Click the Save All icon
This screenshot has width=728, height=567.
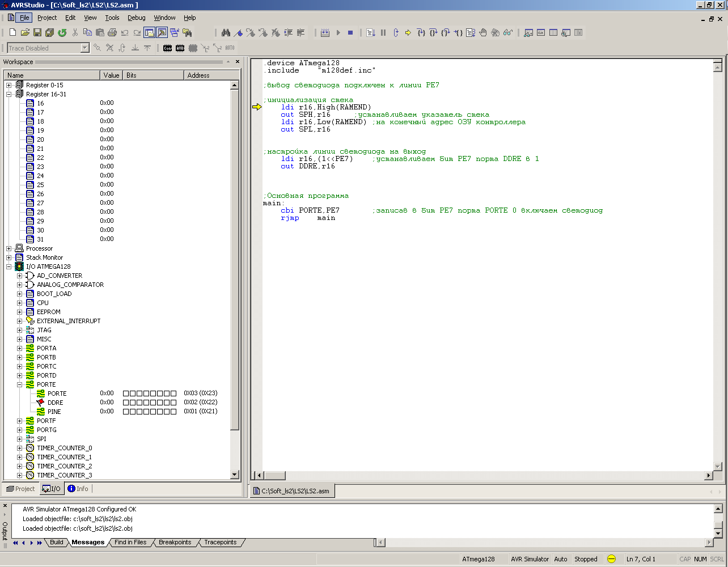[49, 32]
